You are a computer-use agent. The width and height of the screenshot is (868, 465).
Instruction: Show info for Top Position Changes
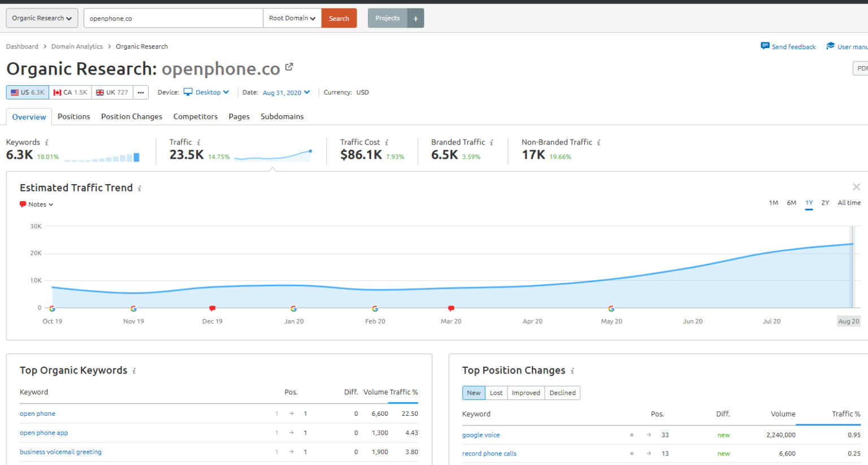pyautogui.click(x=572, y=371)
